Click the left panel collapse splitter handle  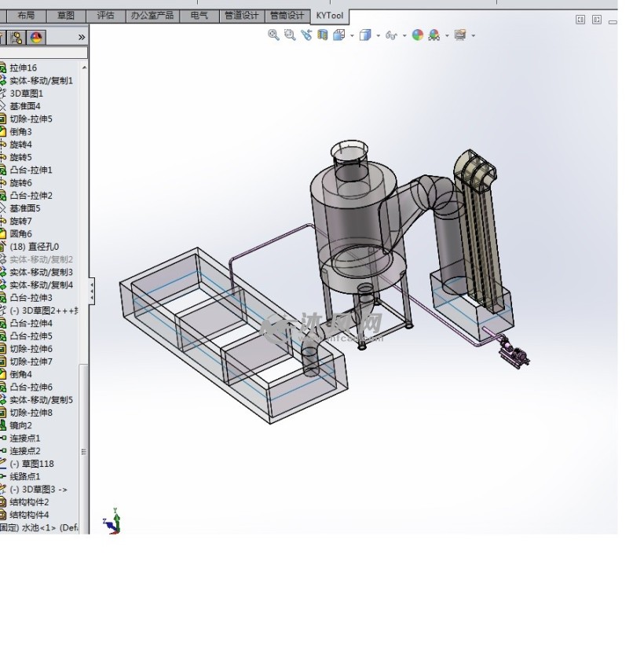92,291
